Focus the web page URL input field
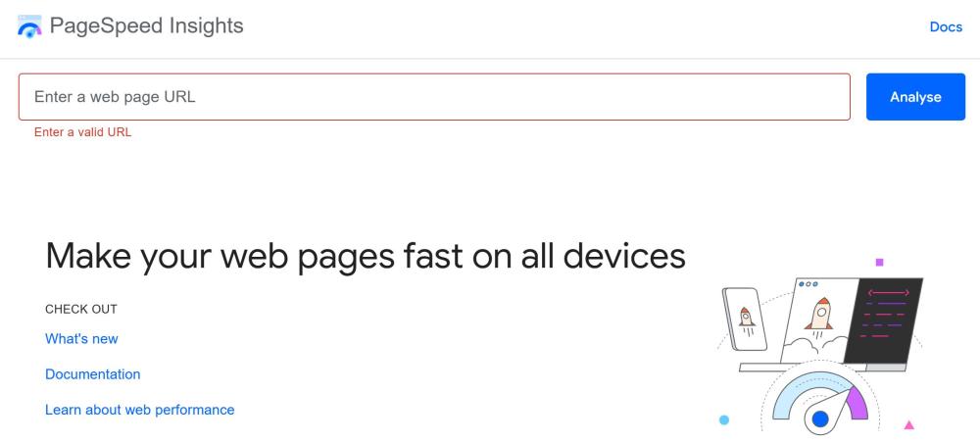The width and height of the screenshot is (980, 443). [x=434, y=97]
